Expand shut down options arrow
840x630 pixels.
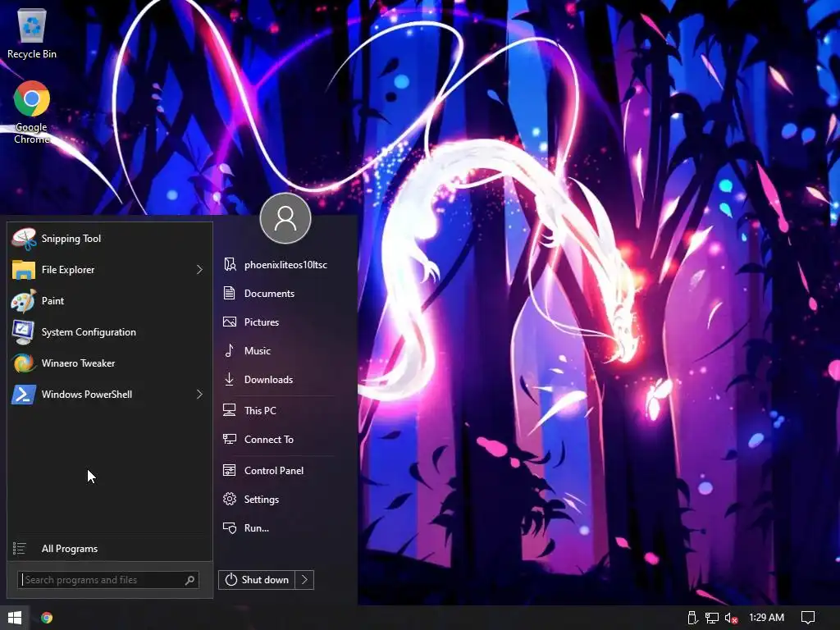click(304, 580)
